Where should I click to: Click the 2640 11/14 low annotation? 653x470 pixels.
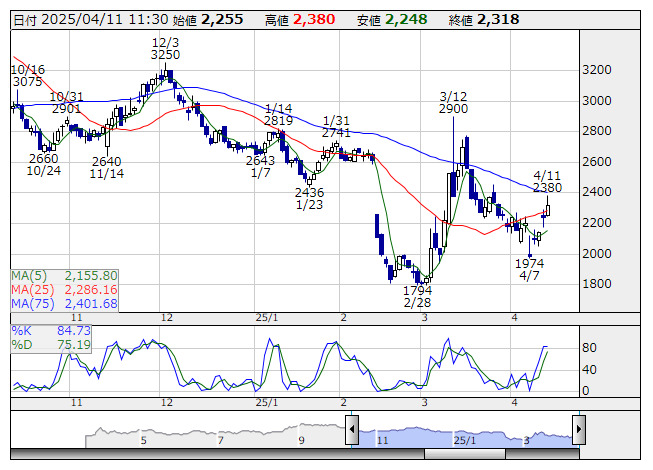(107, 167)
